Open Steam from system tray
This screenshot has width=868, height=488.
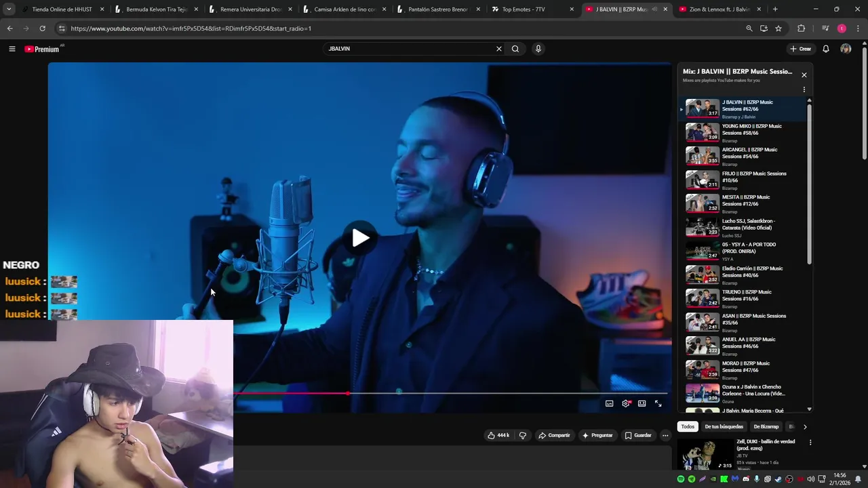[x=778, y=479]
